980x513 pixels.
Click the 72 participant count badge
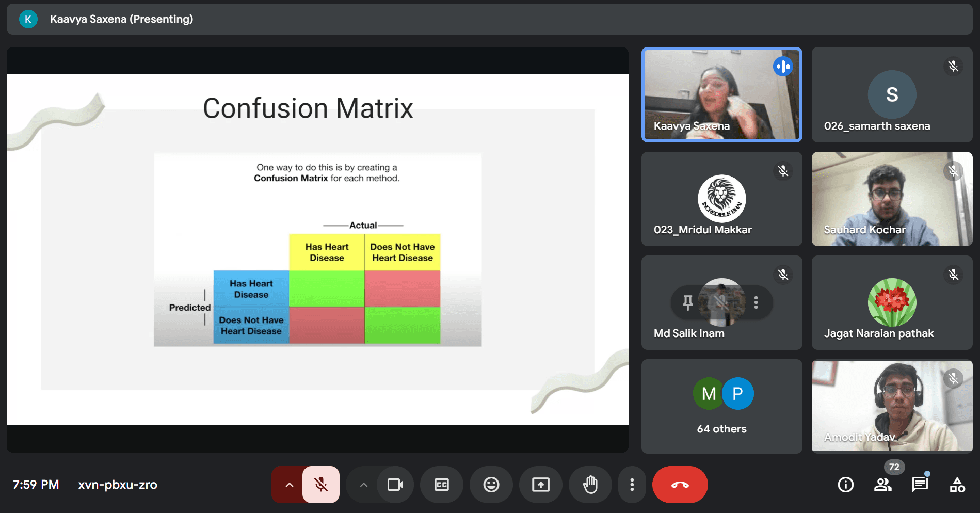(x=894, y=467)
